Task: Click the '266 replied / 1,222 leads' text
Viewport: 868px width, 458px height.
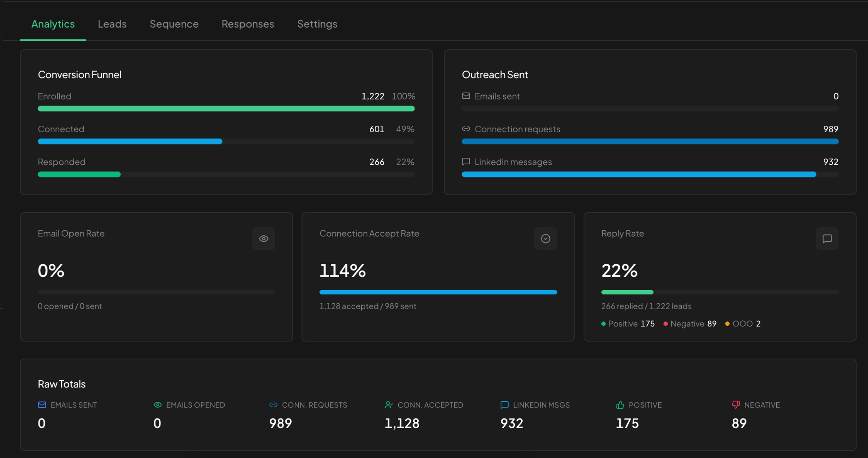Action: (646, 306)
